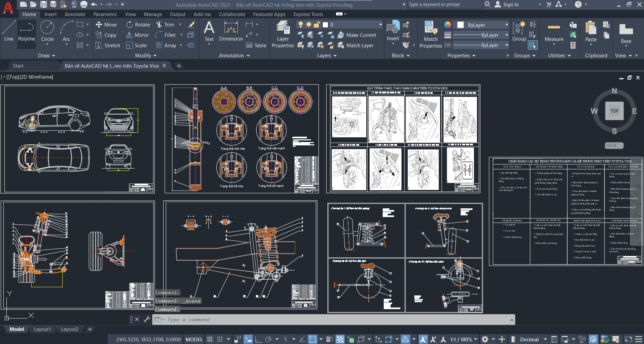The height and width of the screenshot is (344, 644).
Task: Toggle transparency display in status bar
Action: tap(340, 339)
